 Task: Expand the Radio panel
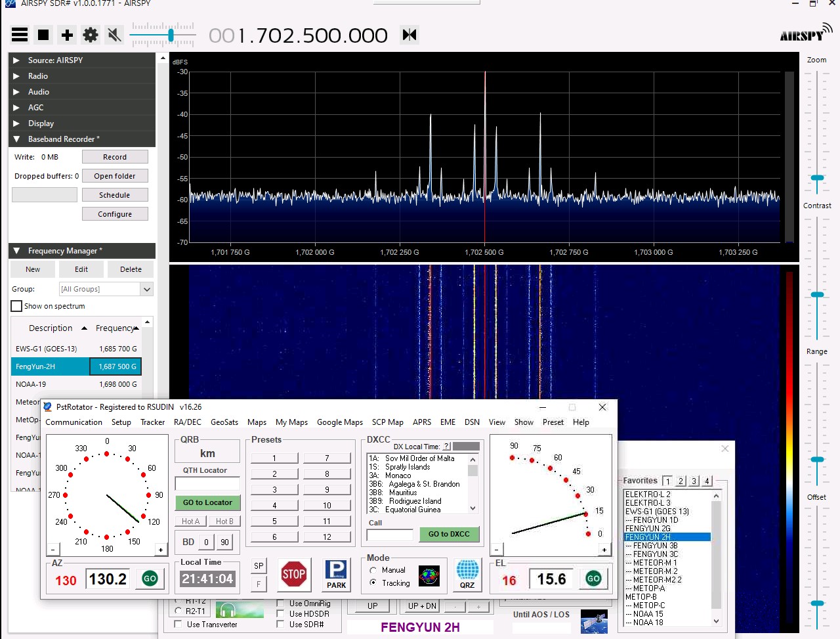[82, 76]
